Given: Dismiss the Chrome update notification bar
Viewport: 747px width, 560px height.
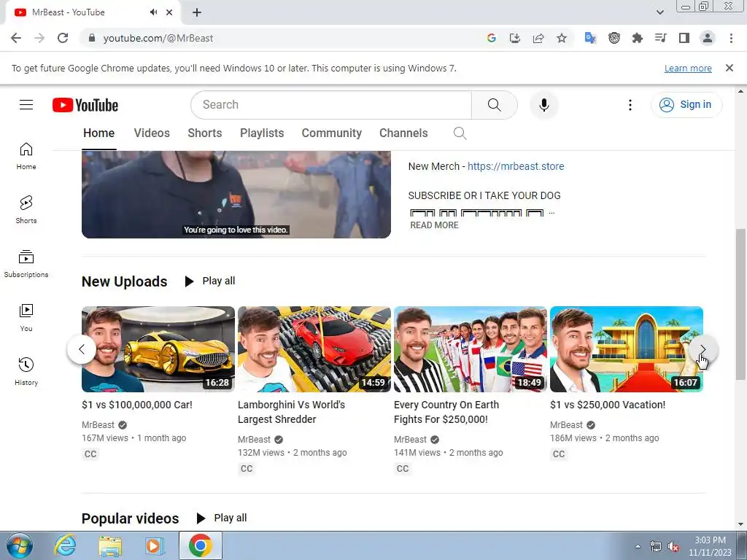Looking at the screenshot, I should [x=729, y=68].
